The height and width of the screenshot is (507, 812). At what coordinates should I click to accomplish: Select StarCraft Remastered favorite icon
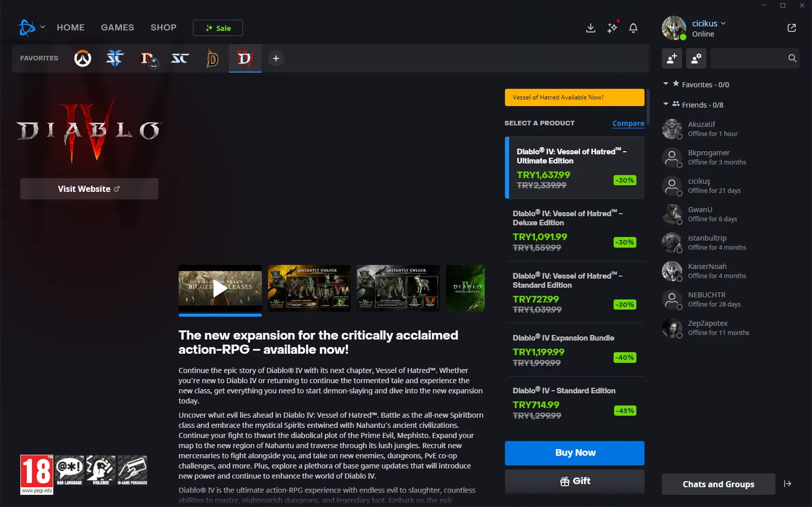[180, 58]
